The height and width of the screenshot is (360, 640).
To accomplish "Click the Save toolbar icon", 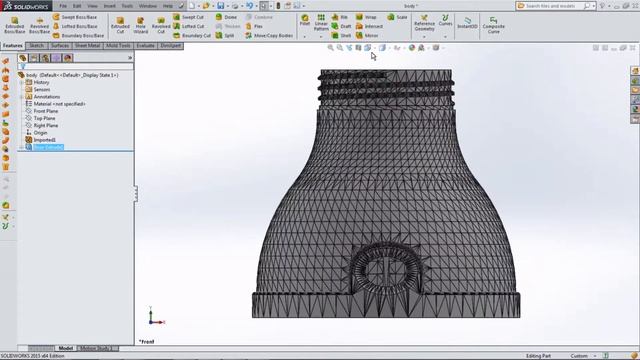I will (220, 6).
